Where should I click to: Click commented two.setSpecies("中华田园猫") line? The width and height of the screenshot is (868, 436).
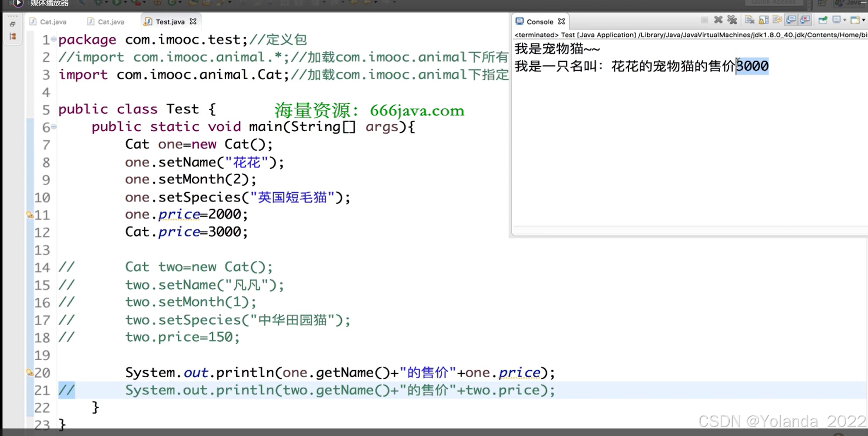click(238, 320)
